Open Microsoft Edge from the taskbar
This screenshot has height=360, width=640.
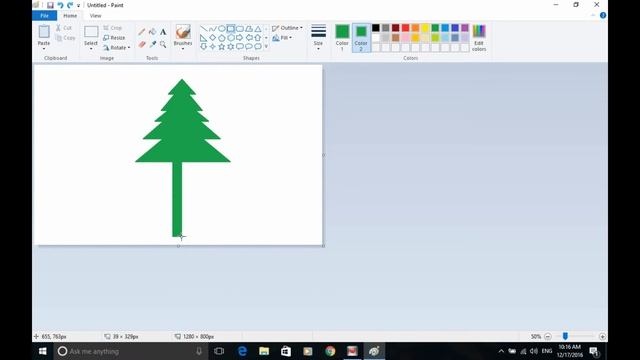[242, 351]
